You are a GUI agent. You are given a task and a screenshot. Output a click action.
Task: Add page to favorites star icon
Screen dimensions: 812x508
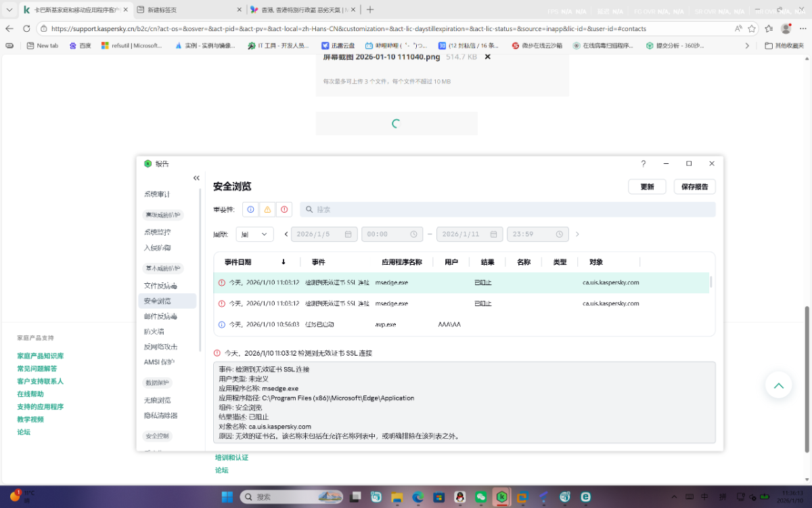(752, 28)
